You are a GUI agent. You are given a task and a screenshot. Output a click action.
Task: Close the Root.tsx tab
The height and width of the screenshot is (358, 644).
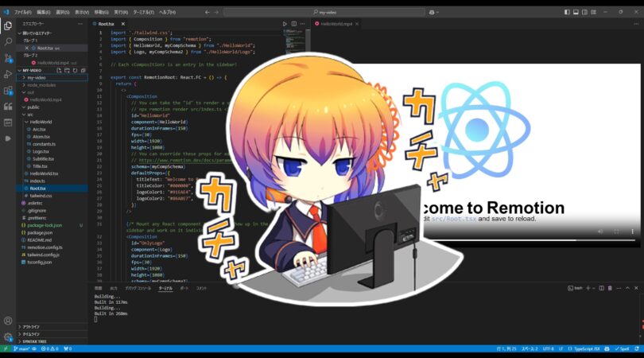[122, 24]
